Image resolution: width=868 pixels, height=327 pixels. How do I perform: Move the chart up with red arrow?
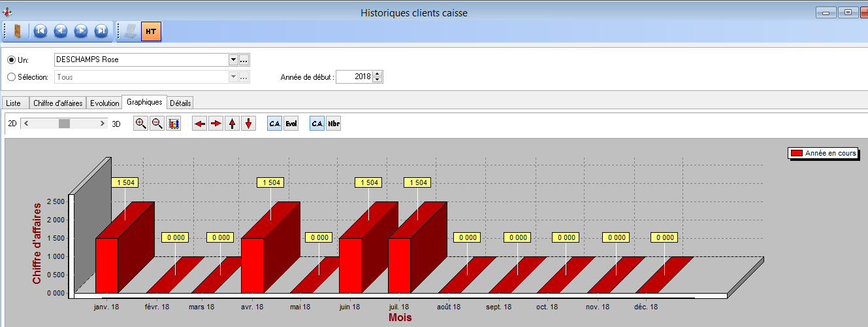coord(232,124)
